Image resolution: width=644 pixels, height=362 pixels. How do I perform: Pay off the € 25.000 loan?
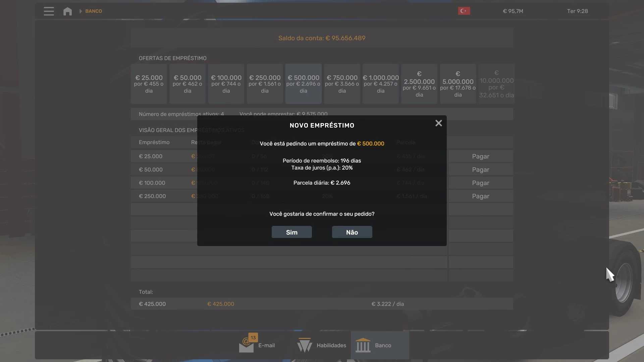click(480, 157)
